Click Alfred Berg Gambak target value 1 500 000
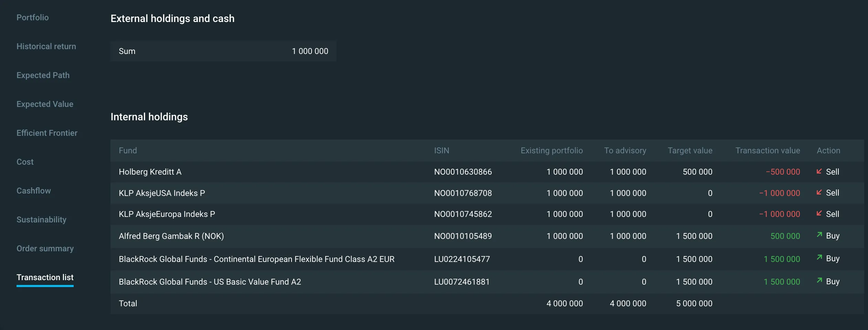This screenshot has height=330, width=868. [694, 236]
